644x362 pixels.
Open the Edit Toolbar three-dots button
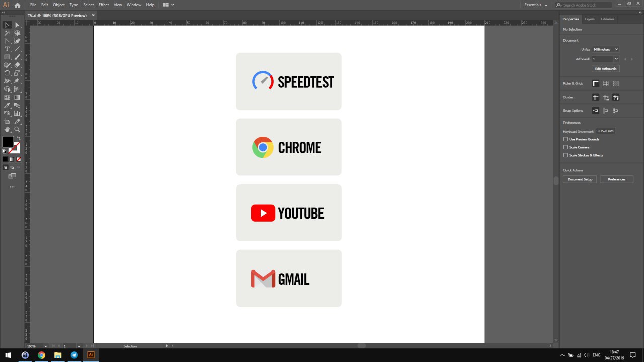(12, 187)
